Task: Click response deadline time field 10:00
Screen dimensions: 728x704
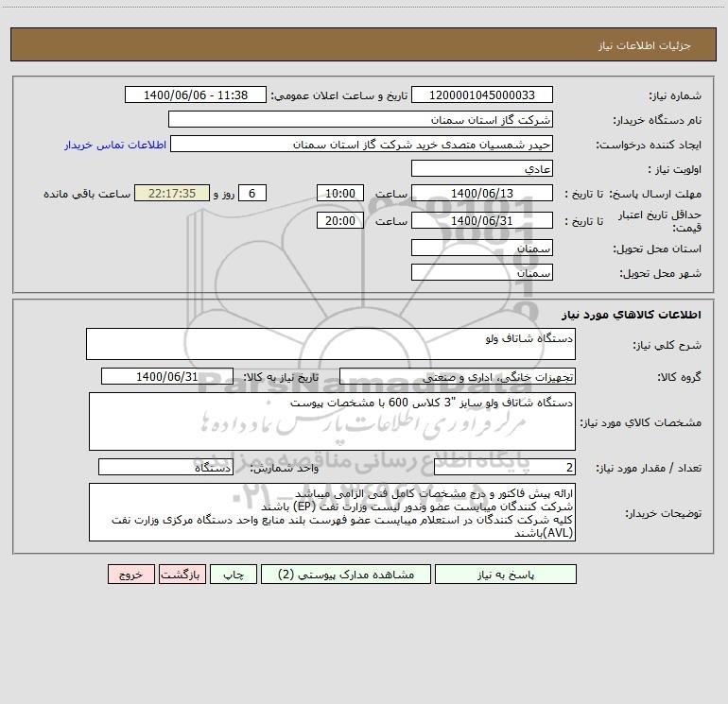Action: [x=339, y=194]
